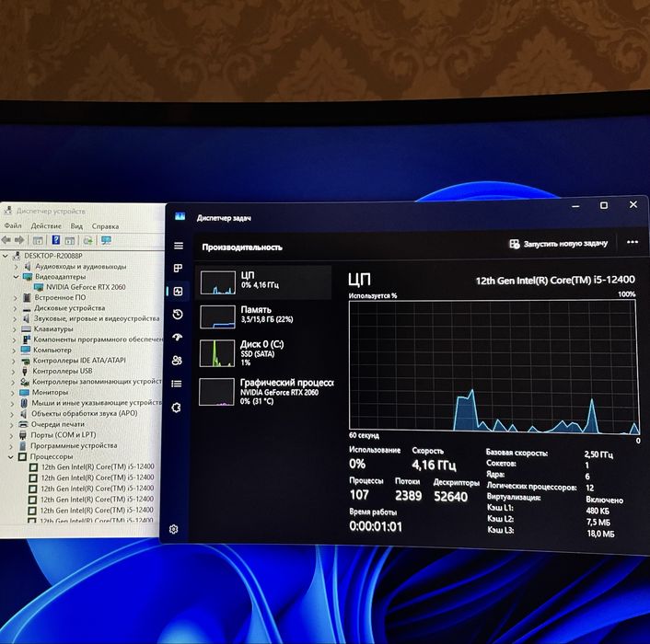The image size is (650, 644).
Task: Select Звуковые, игровые и видеоустройства item
Action: (97, 318)
